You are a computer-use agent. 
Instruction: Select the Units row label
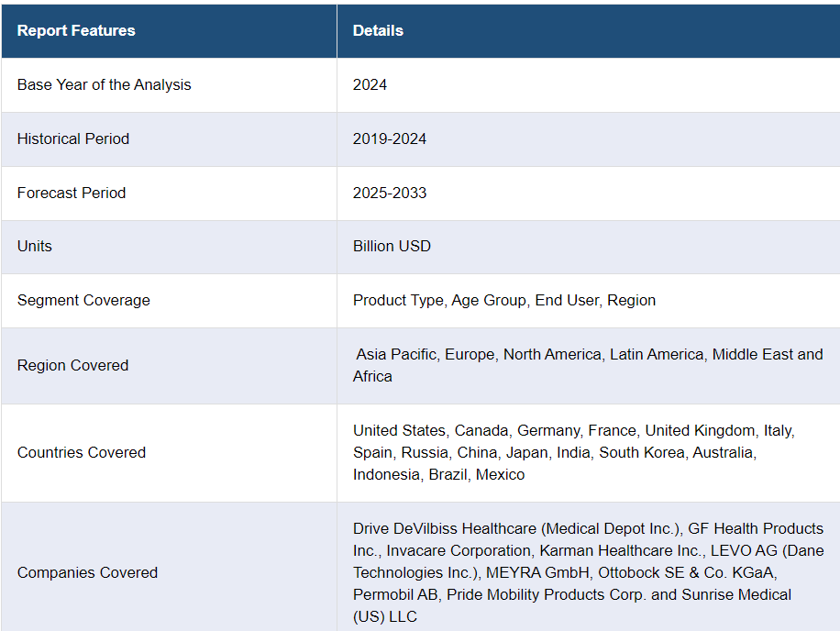(x=35, y=247)
